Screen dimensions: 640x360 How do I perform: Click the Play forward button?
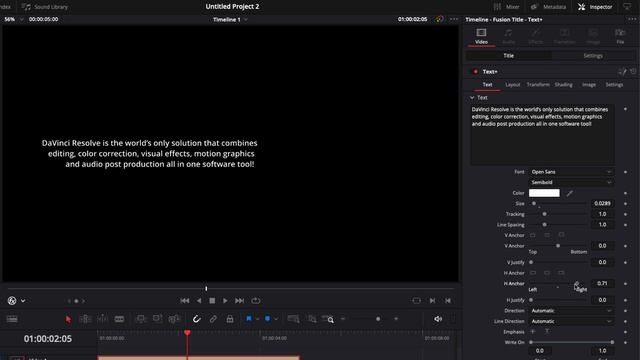[225, 301]
